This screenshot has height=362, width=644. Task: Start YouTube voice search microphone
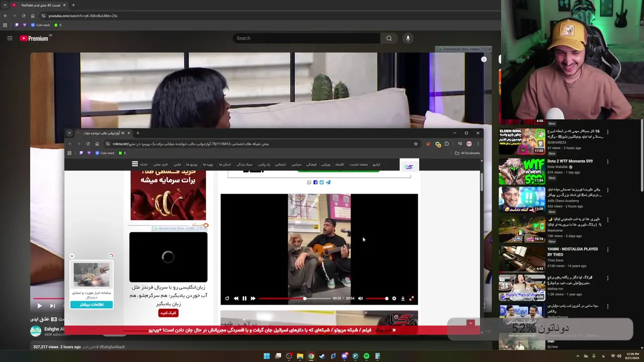(x=408, y=38)
